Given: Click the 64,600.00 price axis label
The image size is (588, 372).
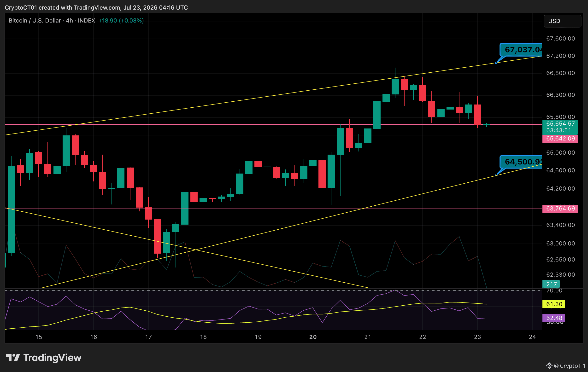Looking at the screenshot, I should click(560, 170).
